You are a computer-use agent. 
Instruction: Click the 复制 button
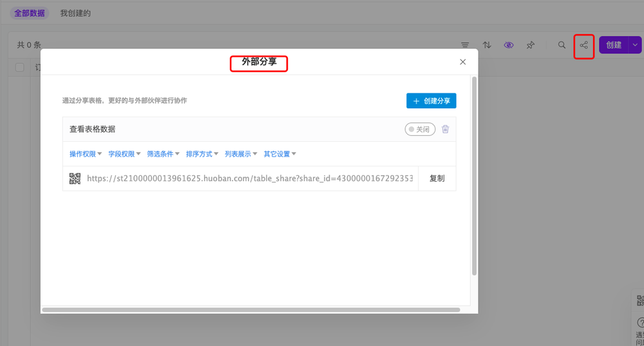437,178
